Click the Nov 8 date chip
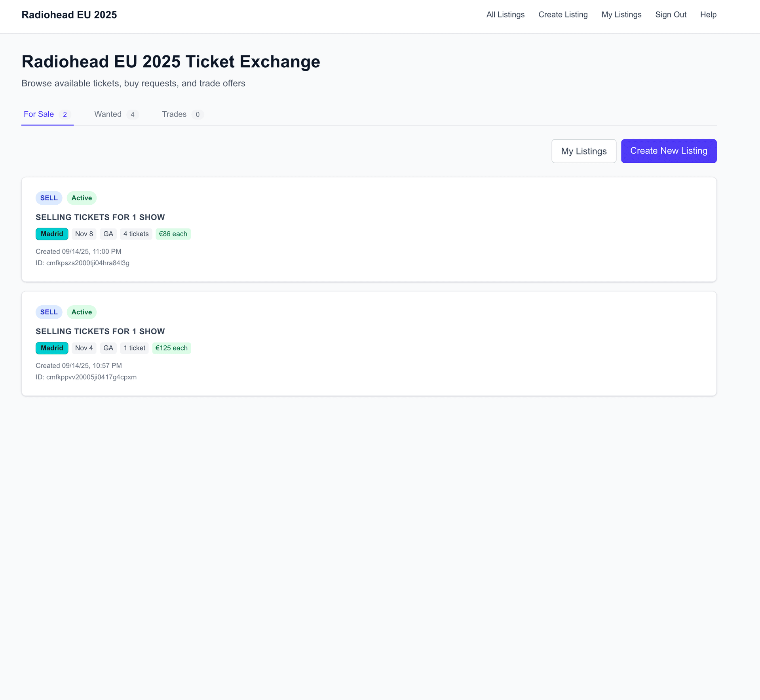The height and width of the screenshot is (700, 760). (x=84, y=234)
